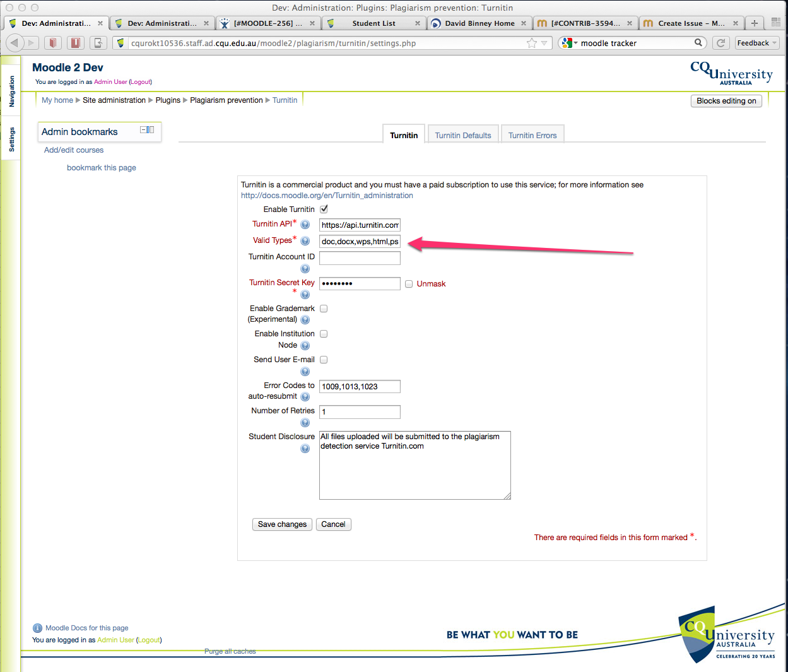Click the bookmark star in address bar

[532, 43]
